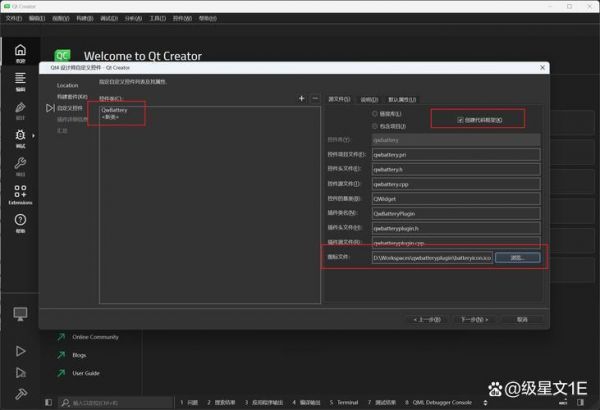This screenshot has width=600, height=410.
Task: Open the Welcome mode in sidebar
Action: (x=20, y=53)
